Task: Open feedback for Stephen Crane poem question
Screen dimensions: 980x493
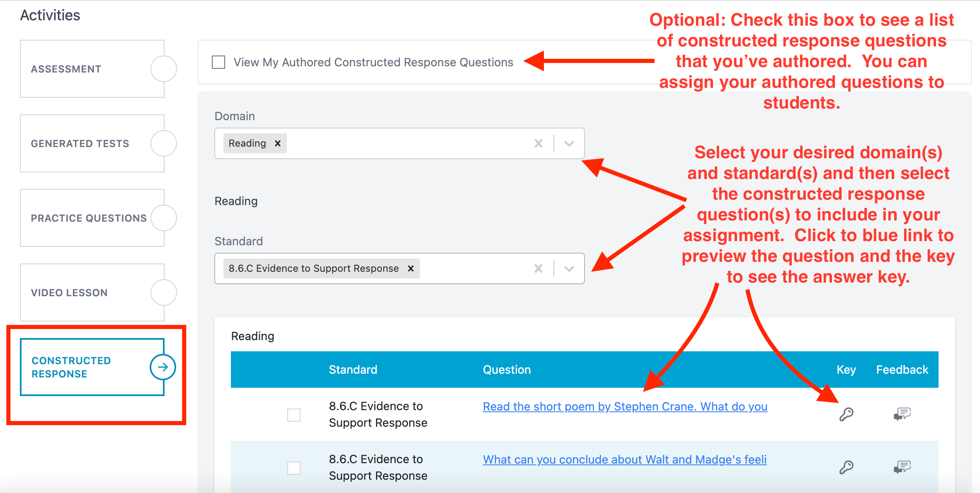Action: pyautogui.click(x=902, y=414)
